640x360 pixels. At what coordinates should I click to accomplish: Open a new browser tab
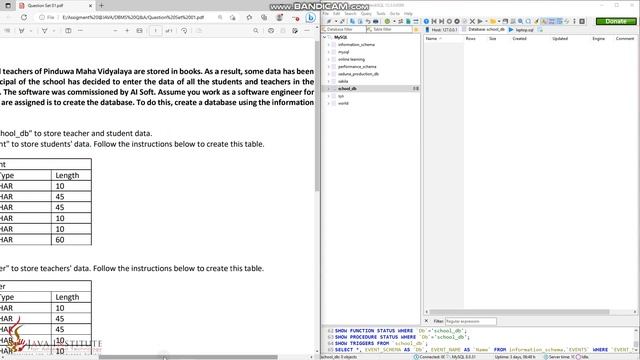(x=101, y=5)
